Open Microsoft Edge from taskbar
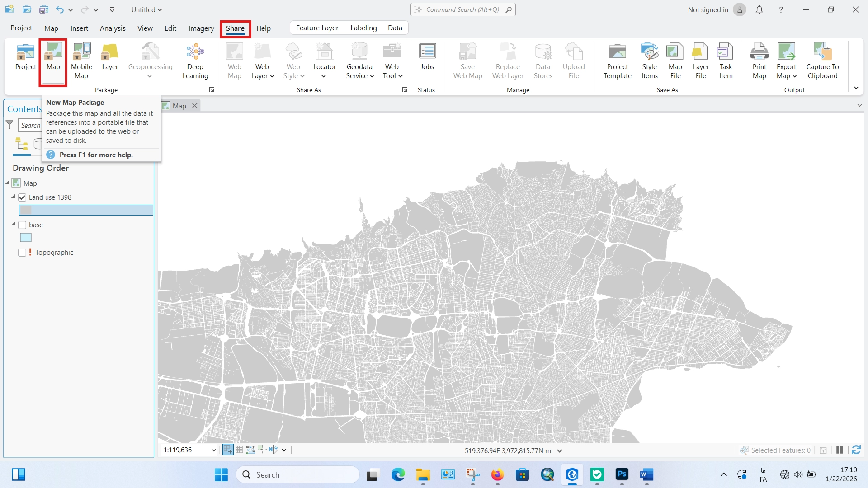The height and width of the screenshot is (488, 868). (x=398, y=474)
